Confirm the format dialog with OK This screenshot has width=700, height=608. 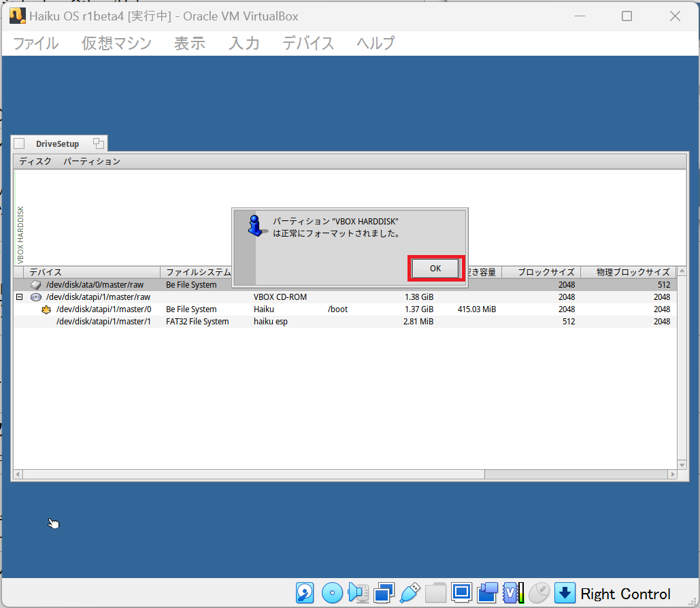(x=435, y=268)
